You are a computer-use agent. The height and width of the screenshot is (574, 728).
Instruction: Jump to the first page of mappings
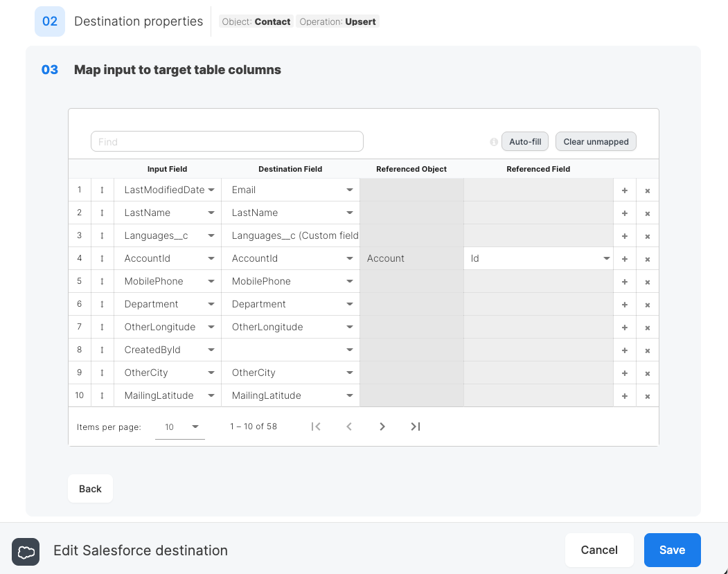point(316,427)
